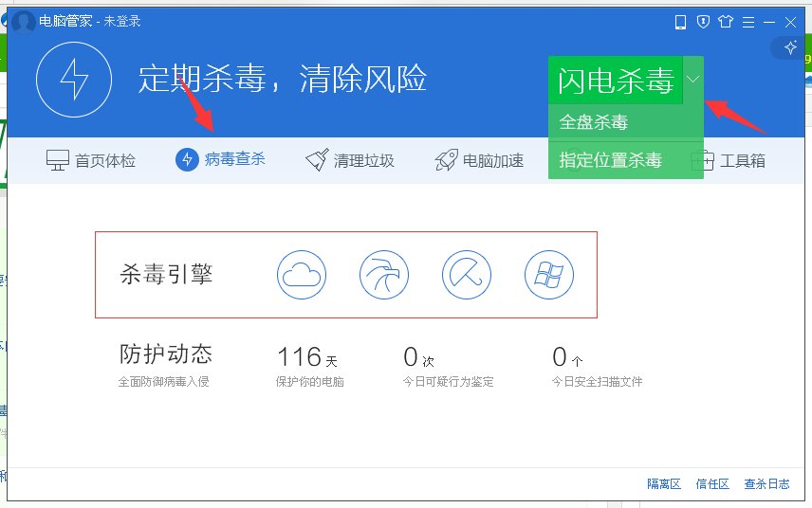Click the 未登录 login status text
812x508 pixels.
coord(122,21)
